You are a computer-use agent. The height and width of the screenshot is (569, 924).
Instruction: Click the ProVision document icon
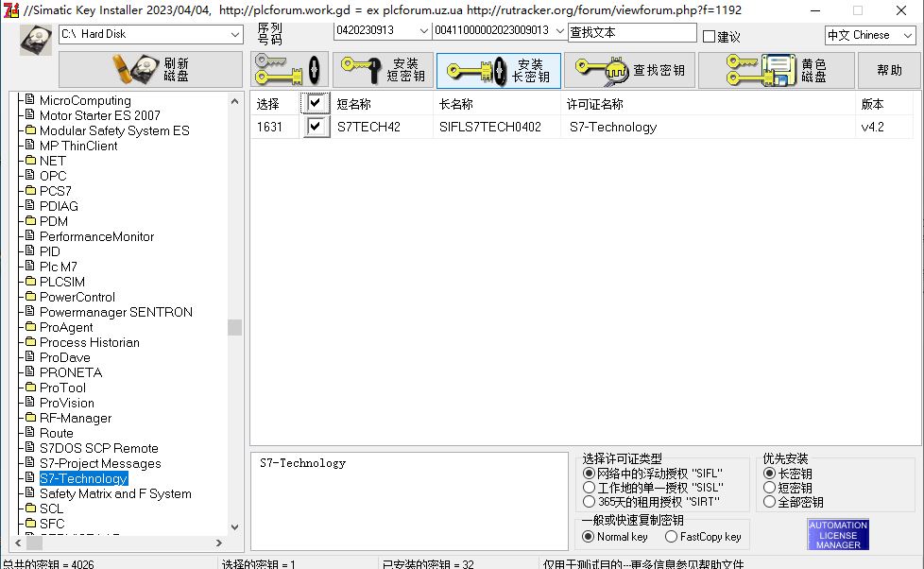(30, 402)
